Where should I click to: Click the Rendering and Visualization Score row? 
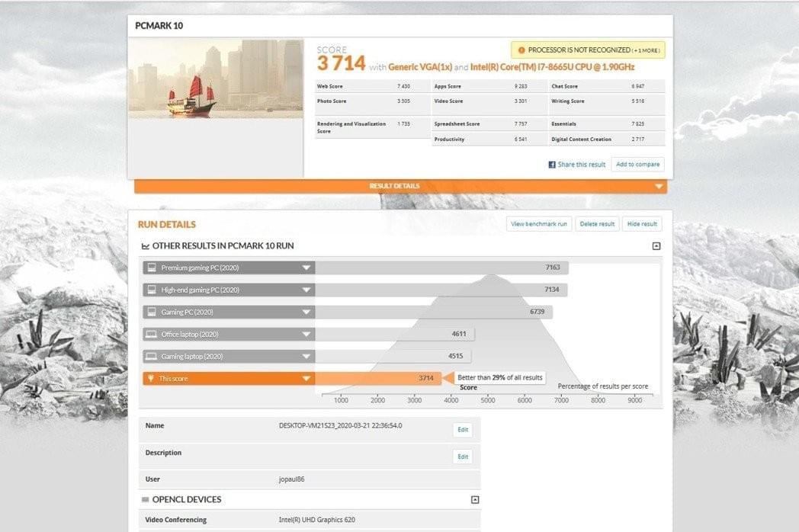(373, 127)
